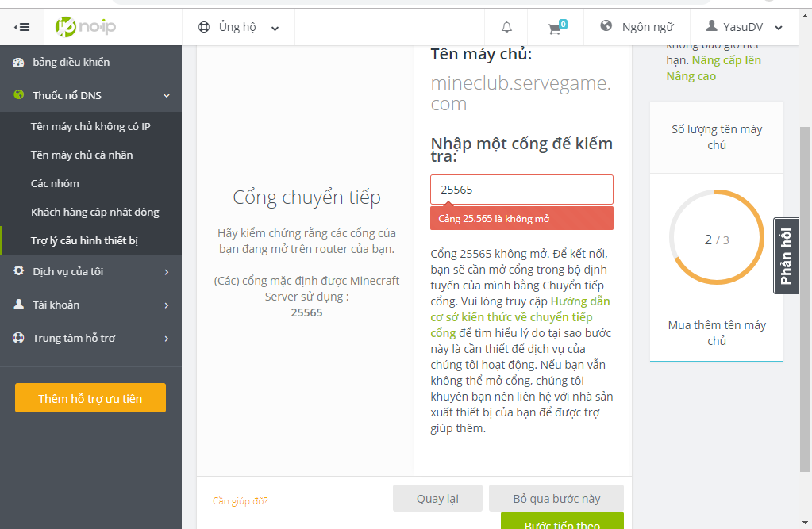Expand the Tài khoản chevron
The width and height of the screenshot is (812, 529).
pos(167,305)
